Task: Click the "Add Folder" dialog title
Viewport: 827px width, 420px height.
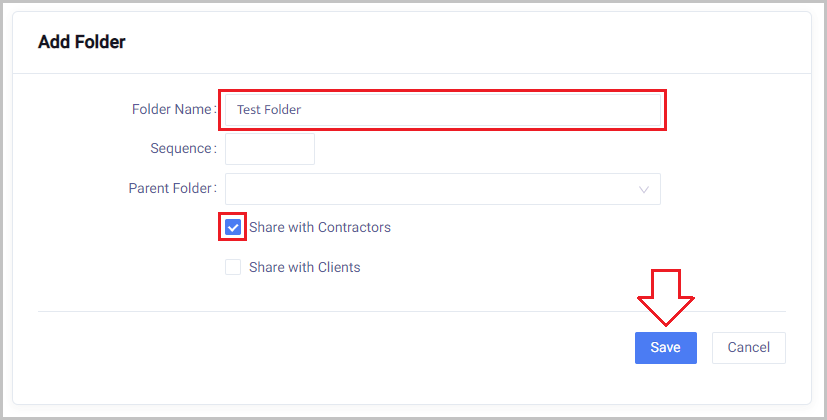Action: pos(81,42)
